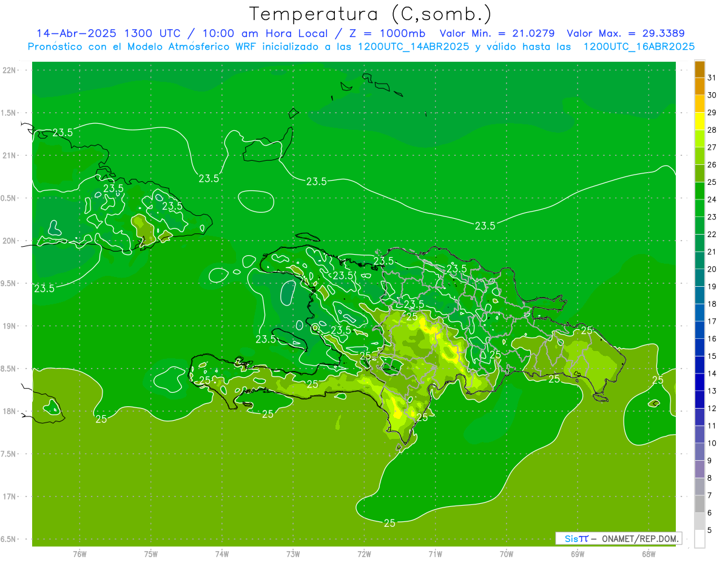The height and width of the screenshot is (562, 728).
Task: Click the colorbar label "15"
Action: 712,356
